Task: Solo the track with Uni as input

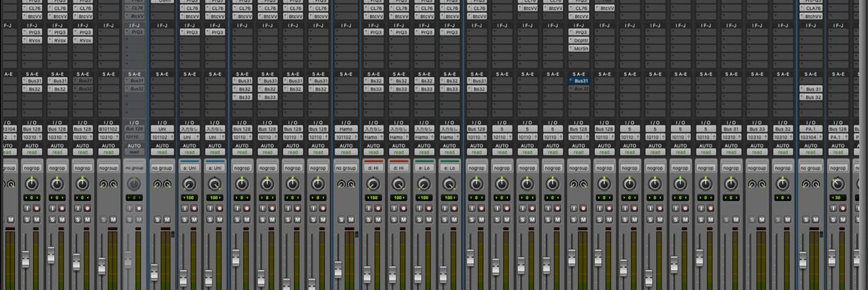Action: coord(157,219)
